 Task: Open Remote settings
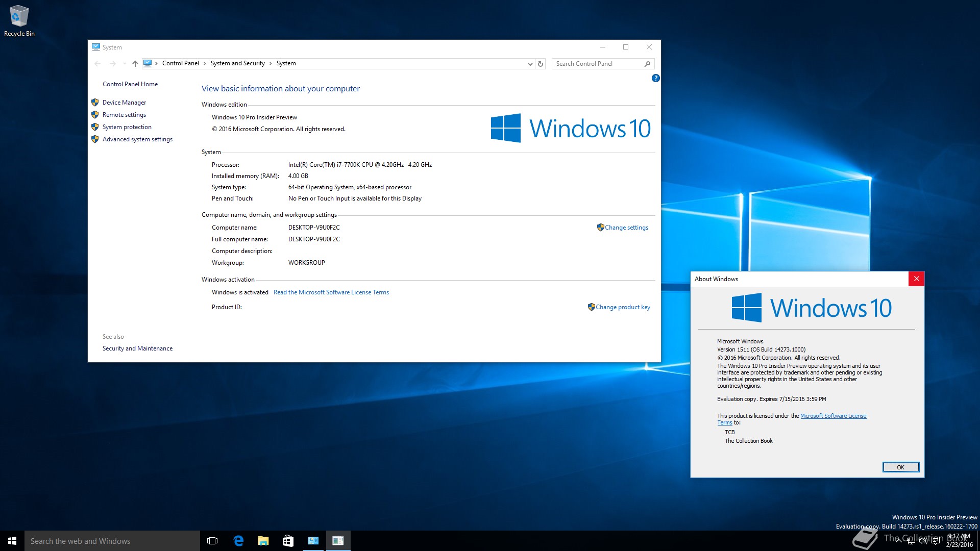124,115
